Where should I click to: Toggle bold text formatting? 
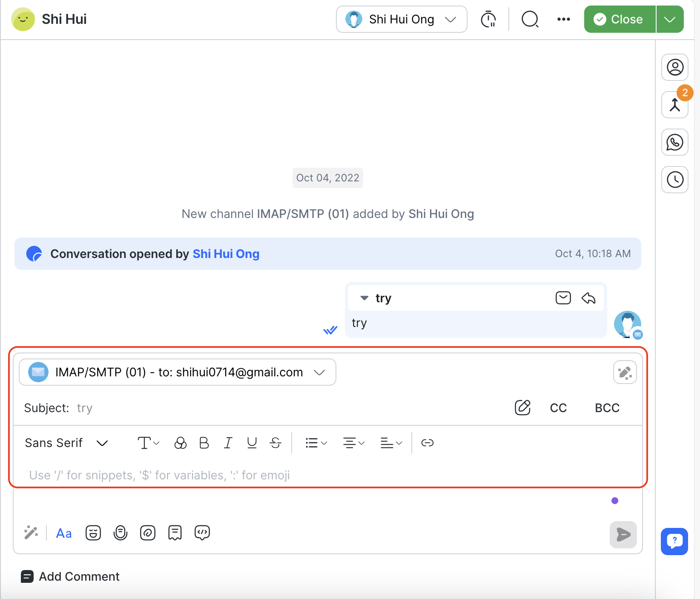[x=204, y=443]
